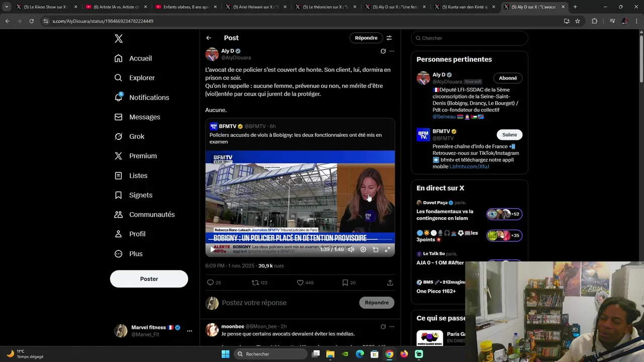The height and width of the screenshot is (362, 644).
Task: Open File Explorer from the taskbar
Action: [x=330, y=354]
